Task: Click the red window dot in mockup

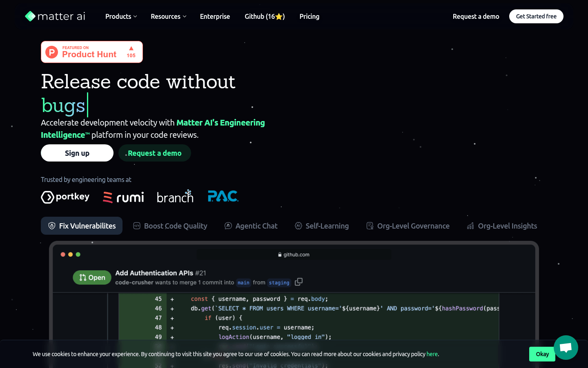Action: pyautogui.click(x=63, y=254)
